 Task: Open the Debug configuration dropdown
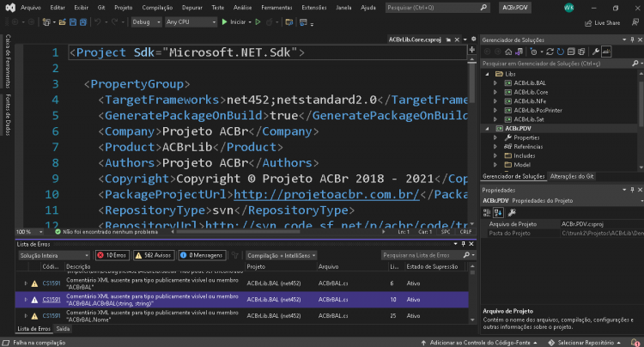tap(146, 22)
